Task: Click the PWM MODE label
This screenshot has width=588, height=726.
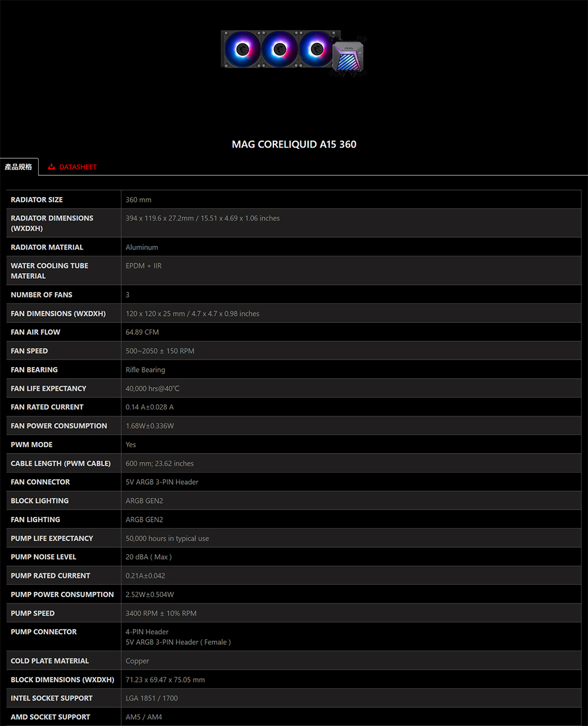Action: (x=32, y=445)
